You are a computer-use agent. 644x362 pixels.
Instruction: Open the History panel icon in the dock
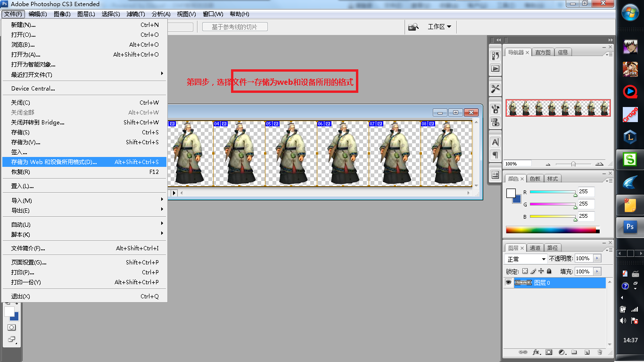(495, 56)
